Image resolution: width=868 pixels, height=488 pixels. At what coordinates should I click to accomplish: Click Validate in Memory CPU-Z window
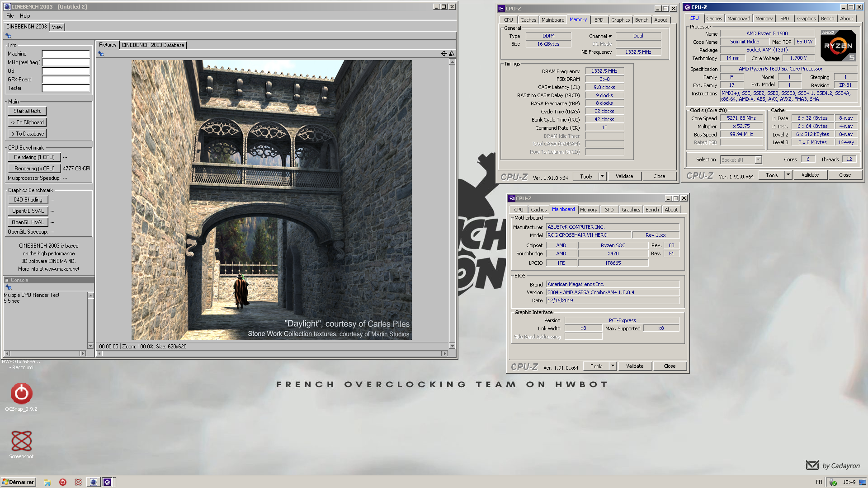coord(624,176)
